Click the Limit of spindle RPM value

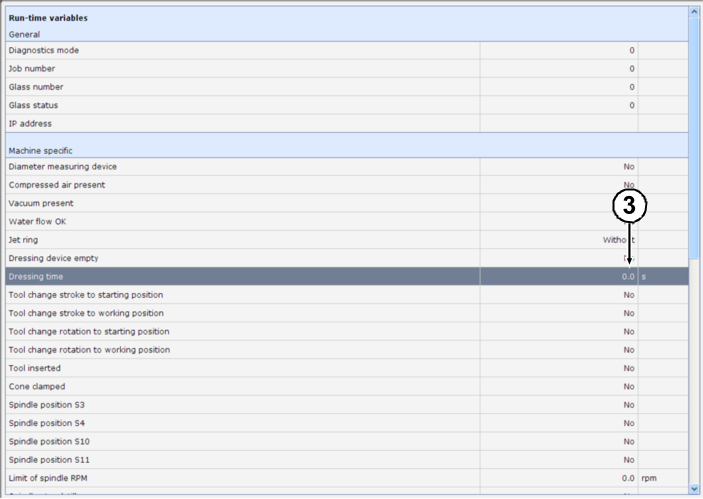[x=627, y=478]
